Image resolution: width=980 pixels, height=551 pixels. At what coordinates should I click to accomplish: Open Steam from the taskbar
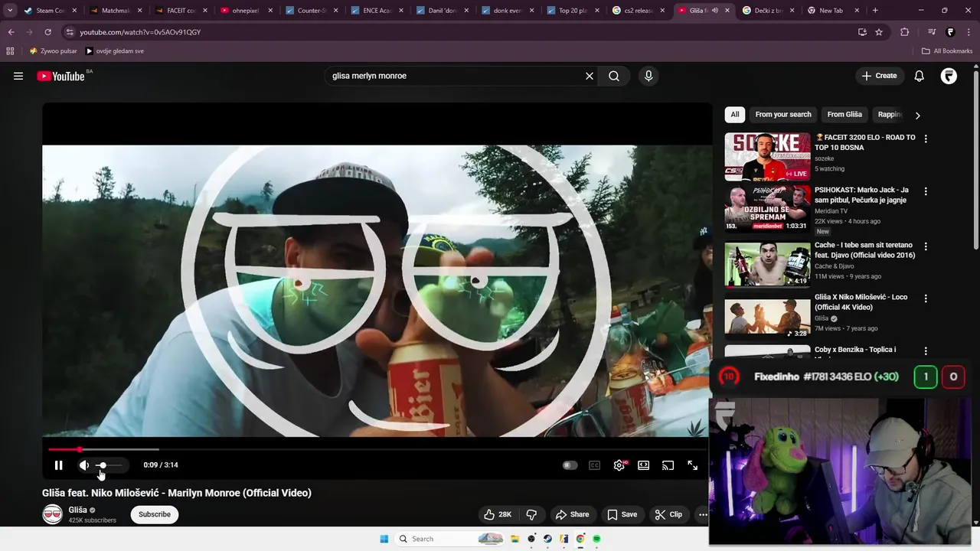[x=547, y=539]
